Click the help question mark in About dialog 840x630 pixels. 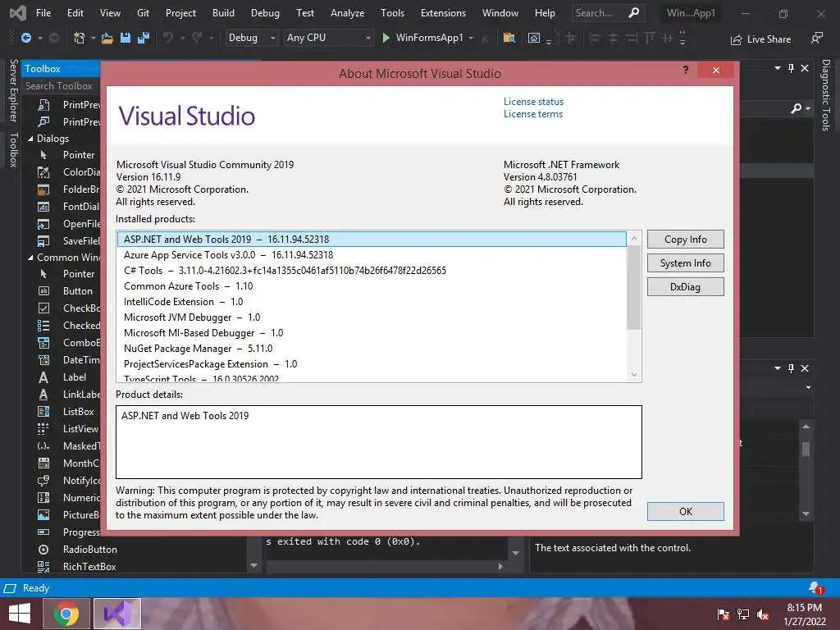686,71
